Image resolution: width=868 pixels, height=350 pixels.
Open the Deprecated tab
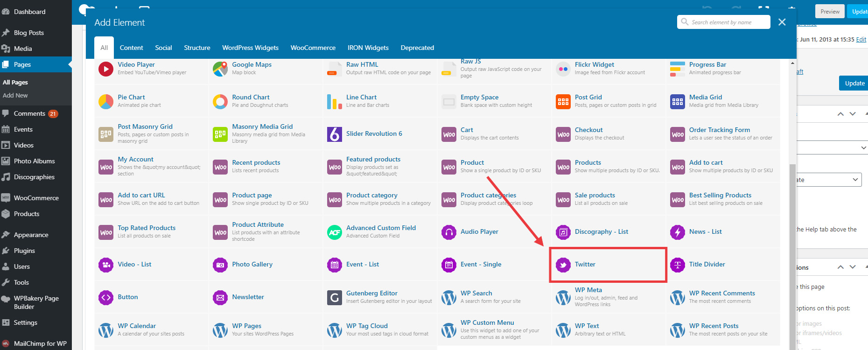point(417,48)
